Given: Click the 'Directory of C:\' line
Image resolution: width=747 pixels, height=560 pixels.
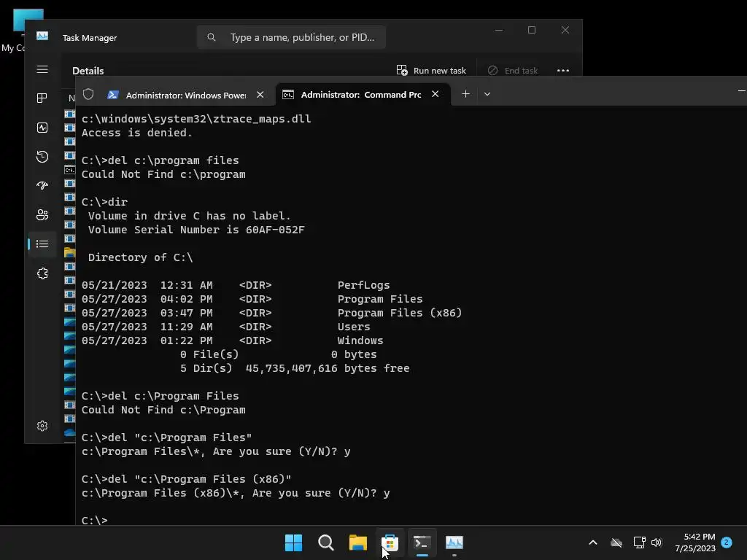Looking at the screenshot, I should tap(141, 257).
